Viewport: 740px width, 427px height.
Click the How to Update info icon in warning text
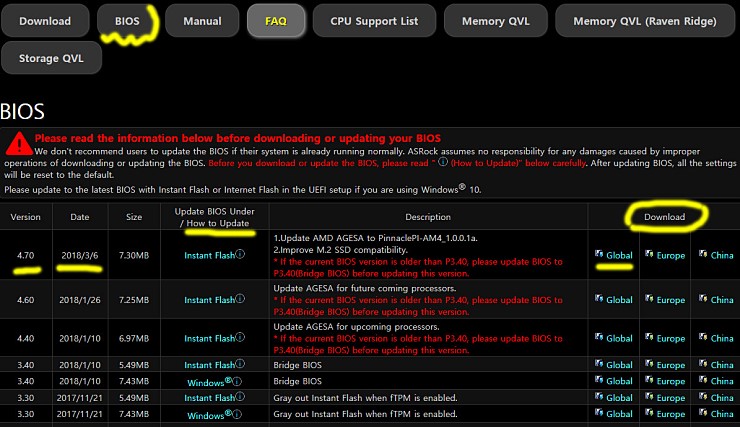pyautogui.click(x=443, y=162)
